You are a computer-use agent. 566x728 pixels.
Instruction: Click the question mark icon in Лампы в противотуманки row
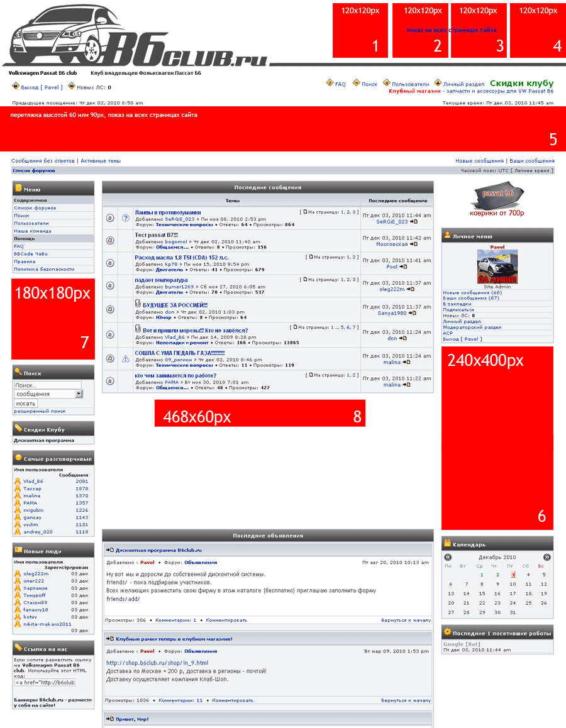125,218
